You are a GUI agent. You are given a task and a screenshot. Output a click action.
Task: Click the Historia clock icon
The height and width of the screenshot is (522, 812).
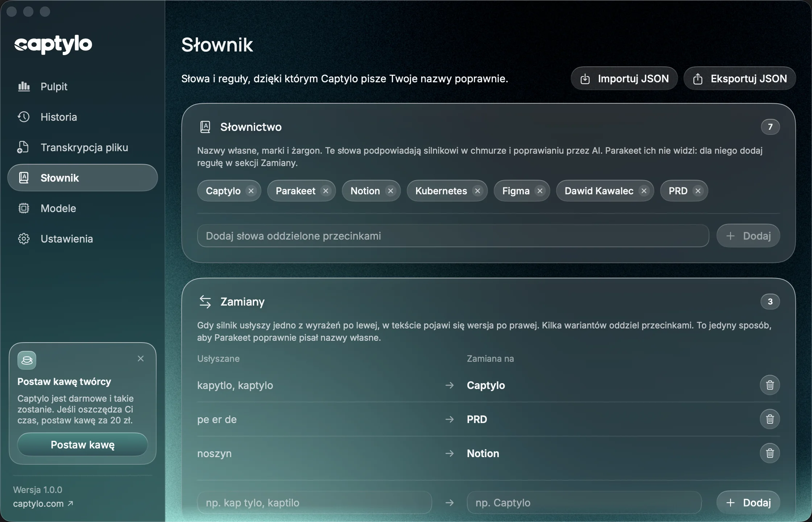click(24, 117)
